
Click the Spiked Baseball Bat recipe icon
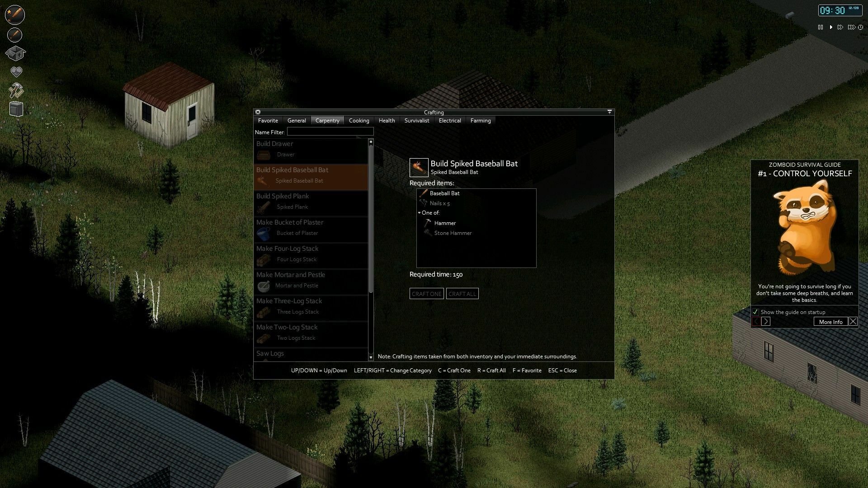tap(418, 166)
